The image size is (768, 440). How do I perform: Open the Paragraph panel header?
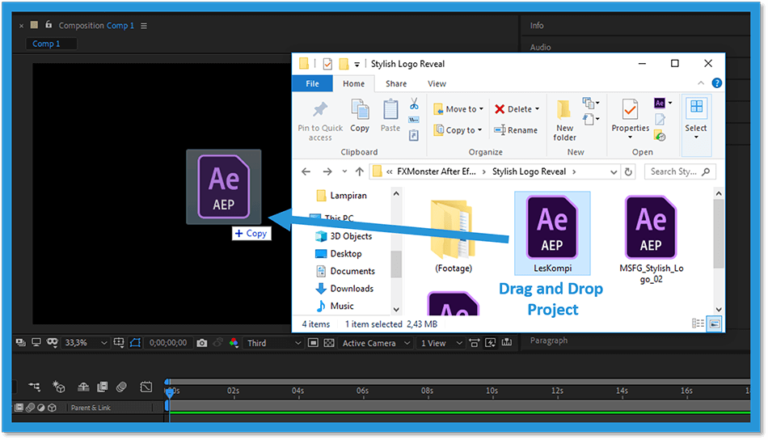click(x=549, y=340)
